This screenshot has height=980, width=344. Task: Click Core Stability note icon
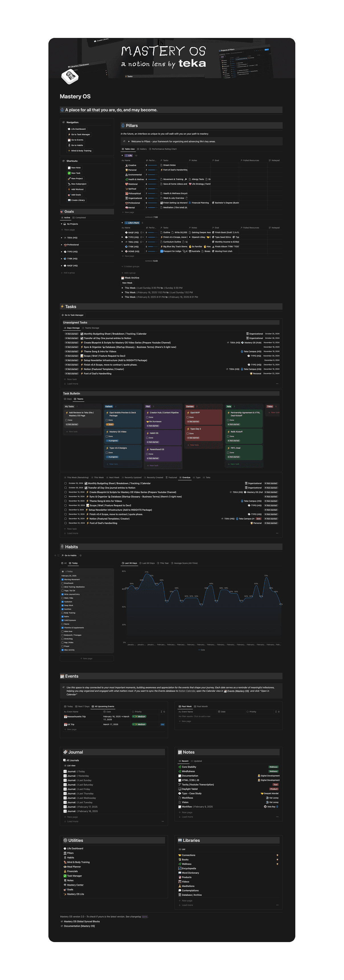pos(180,767)
